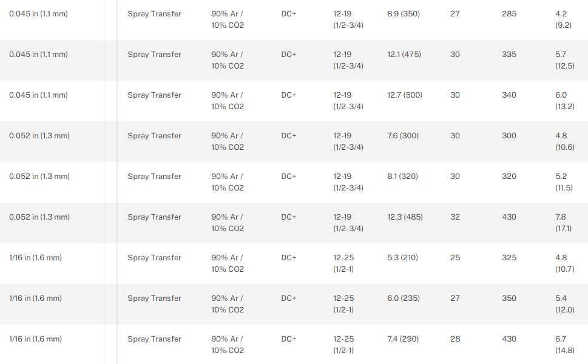
Task: Select the 12.3 (485) wire feed cell
Action: [x=405, y=217]
